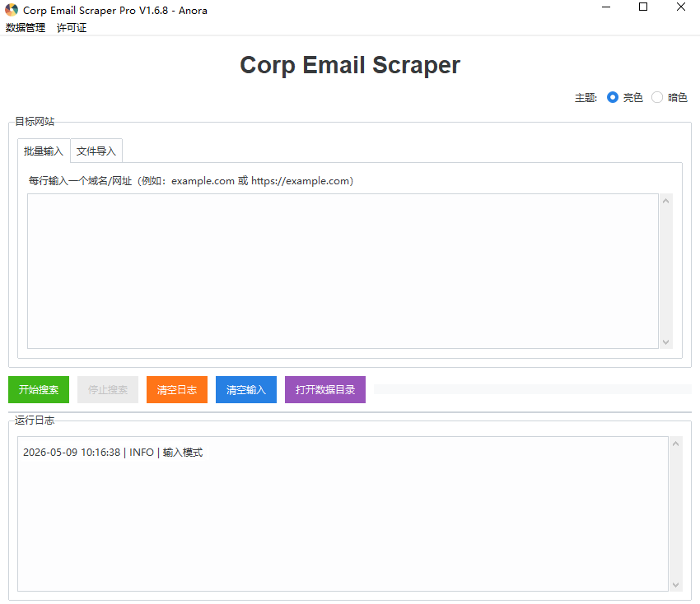The image size is (700, 604).
Task: Click the blue 清空输入 button
Action: pyautogui.click(x=246, y=389)
